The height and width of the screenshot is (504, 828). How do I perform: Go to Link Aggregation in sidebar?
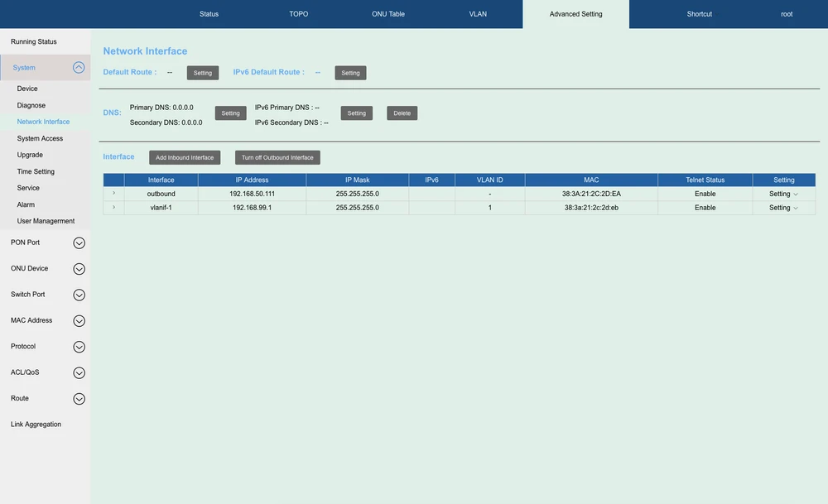coord(36,425)
